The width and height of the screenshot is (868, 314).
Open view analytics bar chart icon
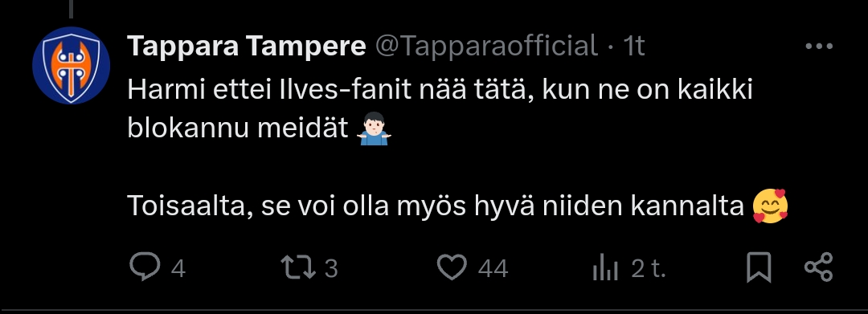(x=605, y=269)
